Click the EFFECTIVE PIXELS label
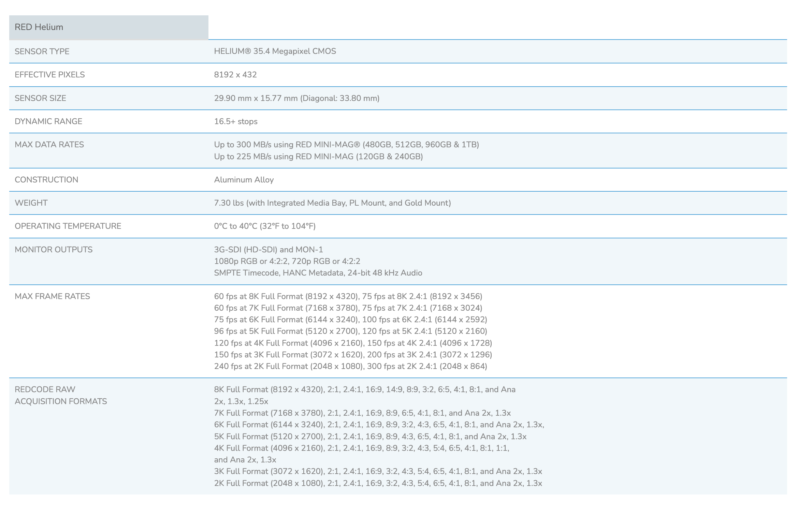The height and width of the screenshot is (532, 797). click(x=50, y=75)
